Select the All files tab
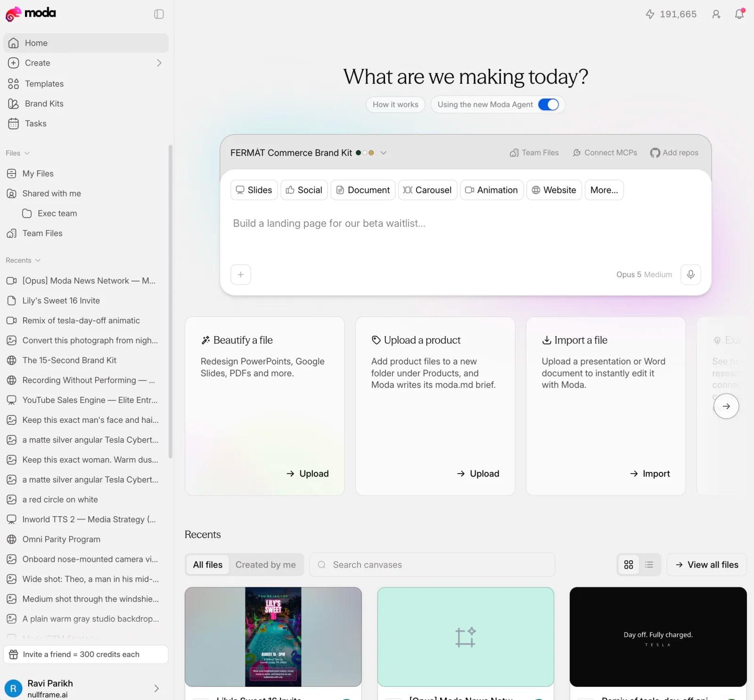 pyautogui.click(x=207, y=565)
